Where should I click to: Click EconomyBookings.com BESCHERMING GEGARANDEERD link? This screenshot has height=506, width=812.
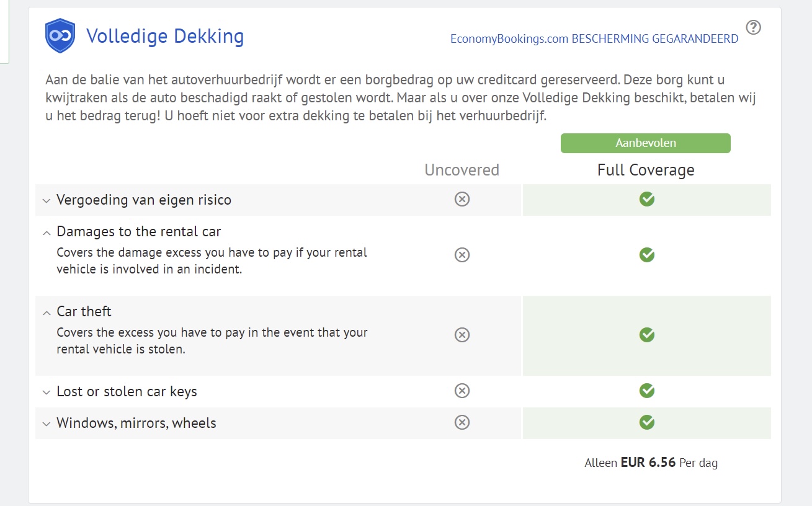[x=594, y=39]
